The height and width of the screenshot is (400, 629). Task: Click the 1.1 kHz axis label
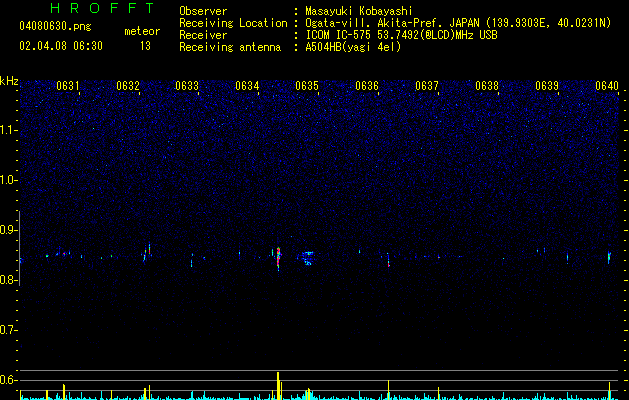point(9,130)
